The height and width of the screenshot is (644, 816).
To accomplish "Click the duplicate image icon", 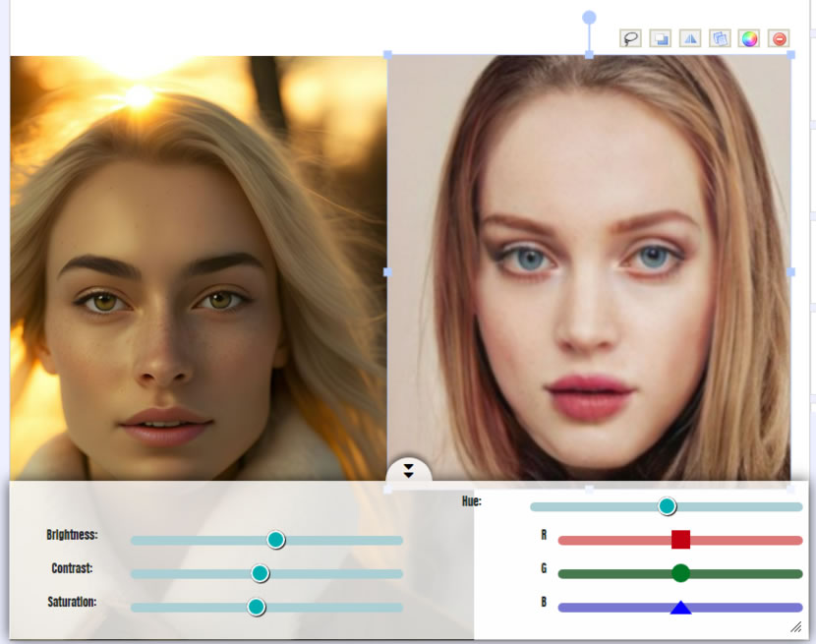I will pos(720,38).
